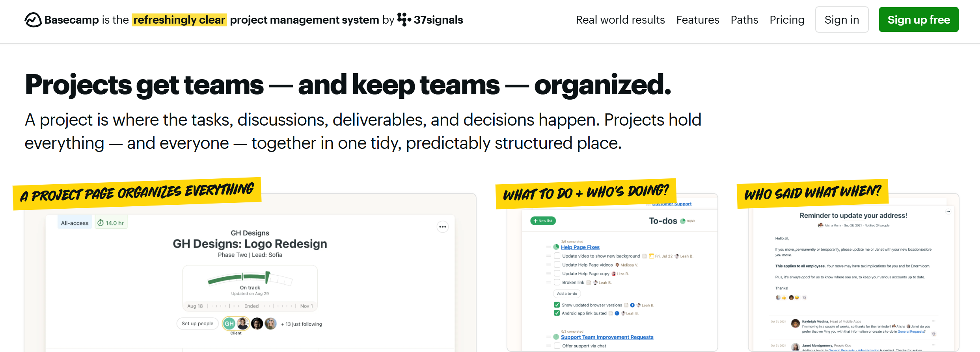Click the Sign in button
980x352 pixels.
(842, 20)
